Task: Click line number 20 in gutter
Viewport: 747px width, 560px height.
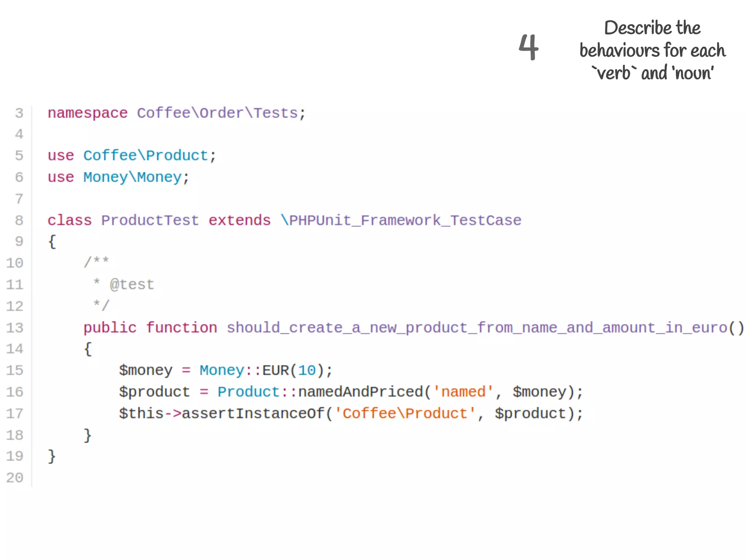Action: [15, 478]
